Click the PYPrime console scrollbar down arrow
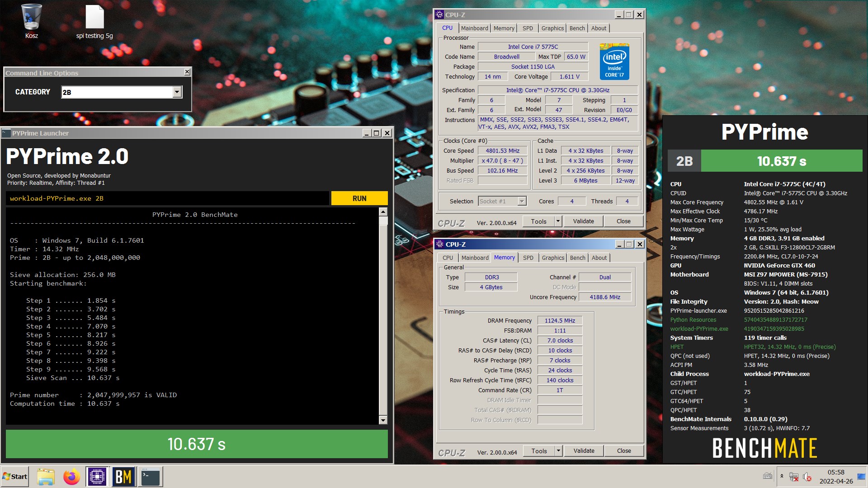Screen dimensions: 868x488 [x=383, y=420]
